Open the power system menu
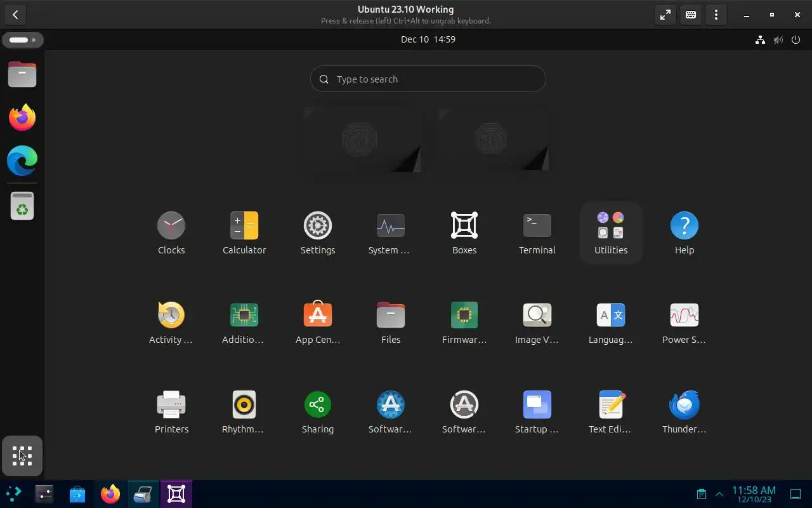Image resolution: width=812 pixels, height=508 pixels. (x=796, y=40)
